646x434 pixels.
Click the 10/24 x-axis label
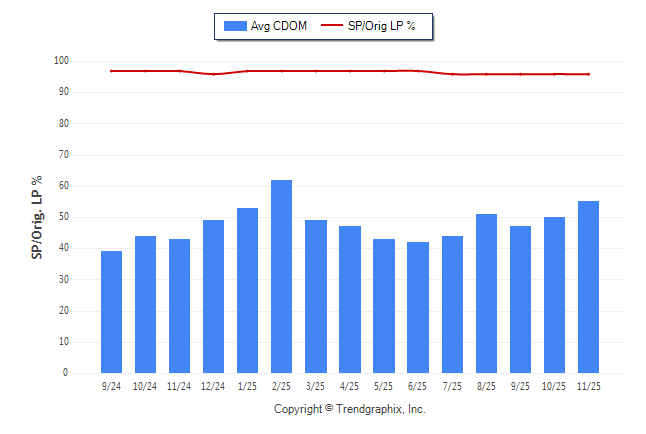(x=145, y=386)
